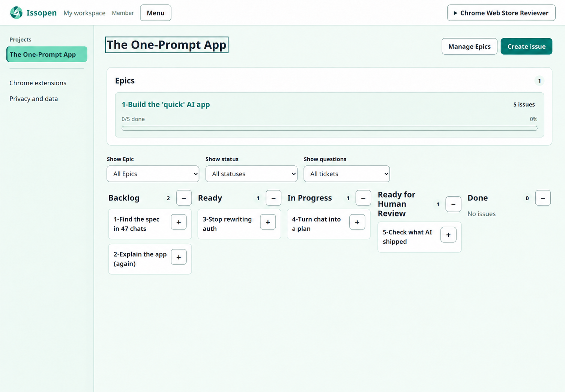565x392 pixels.
Task: Click the Backlog column heading
Action: [124, 198]
